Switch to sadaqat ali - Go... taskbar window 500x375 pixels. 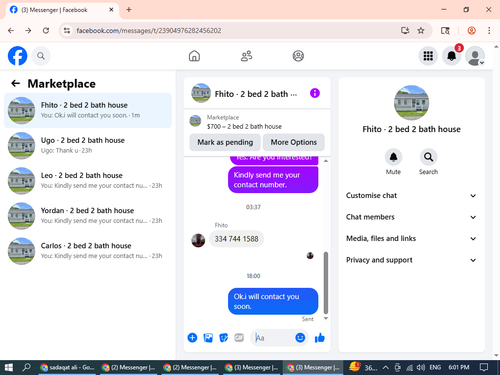[68, 367]
